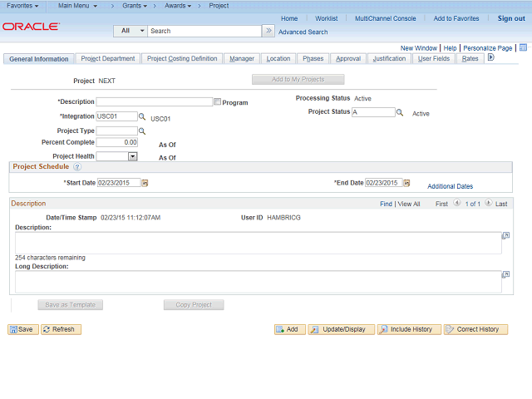Open the Personalize Page link
This screenshot has height=399, width=532.
pos(488,48)
